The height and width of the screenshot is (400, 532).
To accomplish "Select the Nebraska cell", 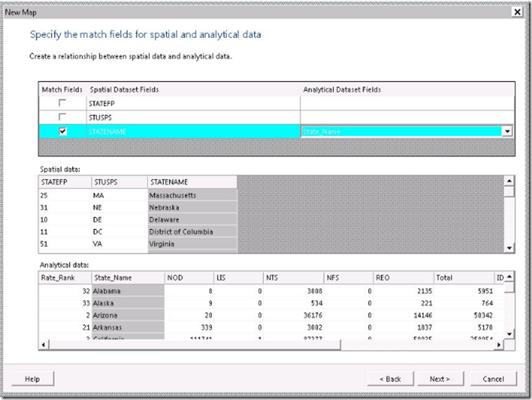I will coord(192,208).
